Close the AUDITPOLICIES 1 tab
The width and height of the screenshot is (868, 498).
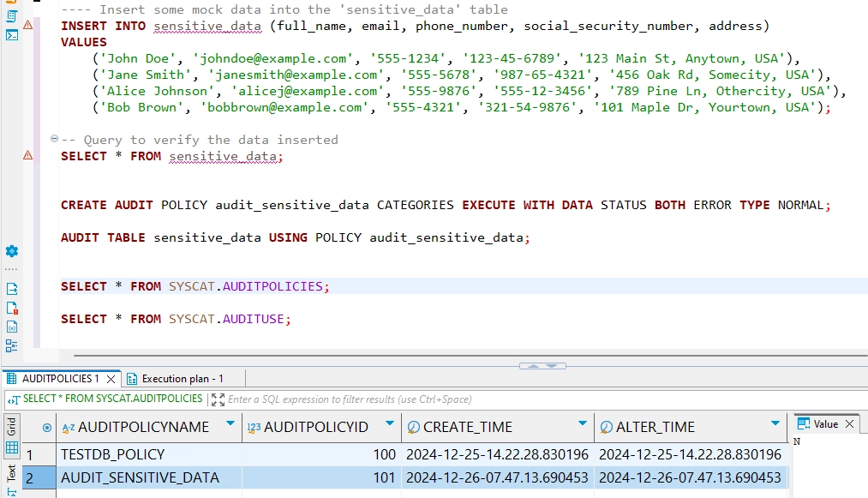111,379
